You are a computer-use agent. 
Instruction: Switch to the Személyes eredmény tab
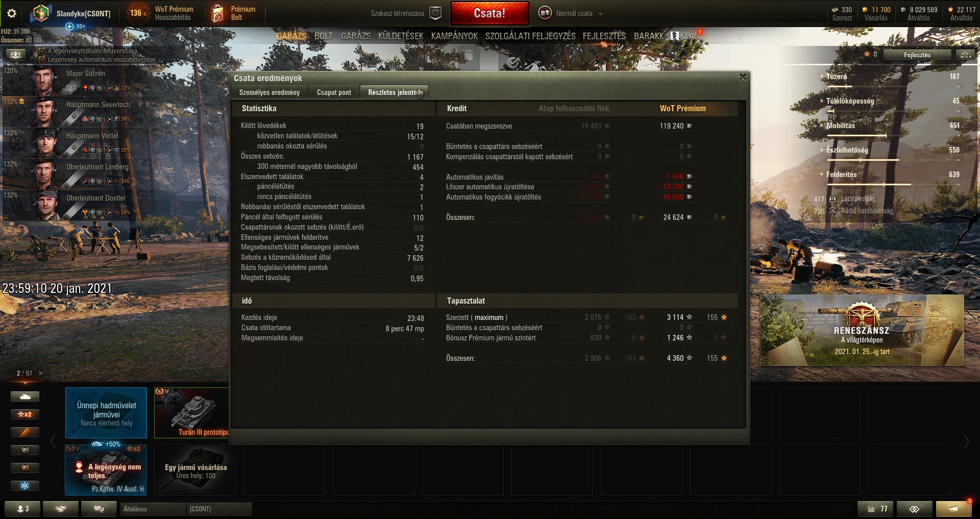coord(269,92)
